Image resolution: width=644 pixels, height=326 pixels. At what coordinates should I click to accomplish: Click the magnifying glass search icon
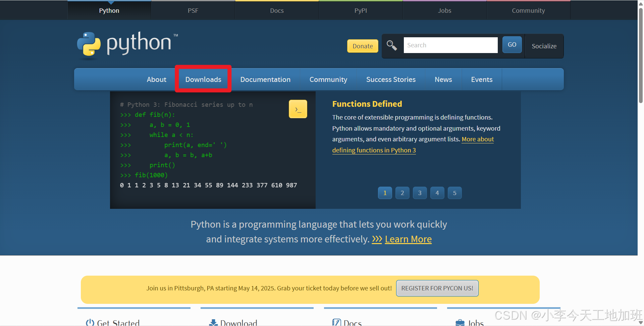392,45
